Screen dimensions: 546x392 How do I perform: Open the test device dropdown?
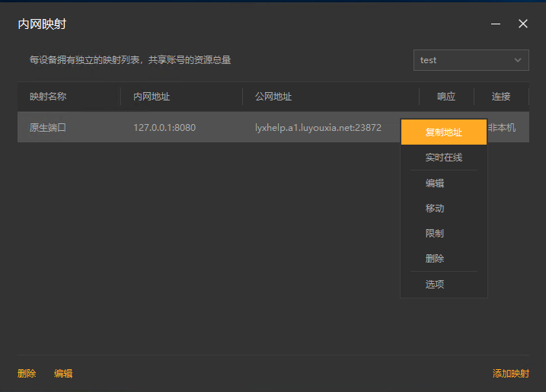pyautogui.click(x=471, y=60)
